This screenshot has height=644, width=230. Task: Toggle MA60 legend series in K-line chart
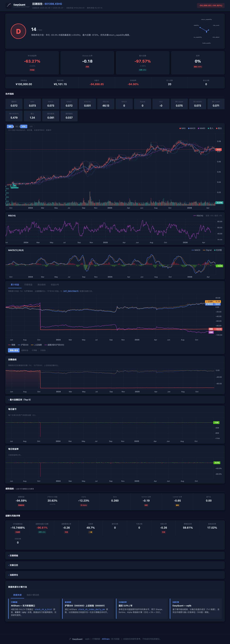pyautogui.click(x=201, y=128)
